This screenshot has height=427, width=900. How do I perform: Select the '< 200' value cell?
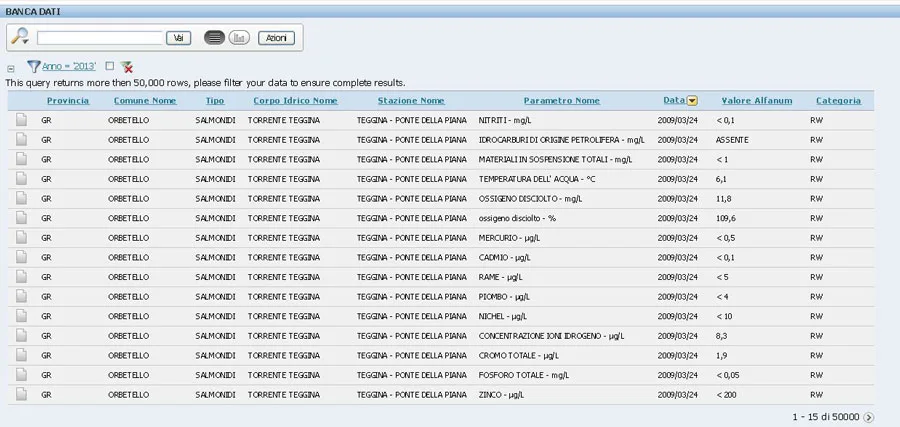726,395
